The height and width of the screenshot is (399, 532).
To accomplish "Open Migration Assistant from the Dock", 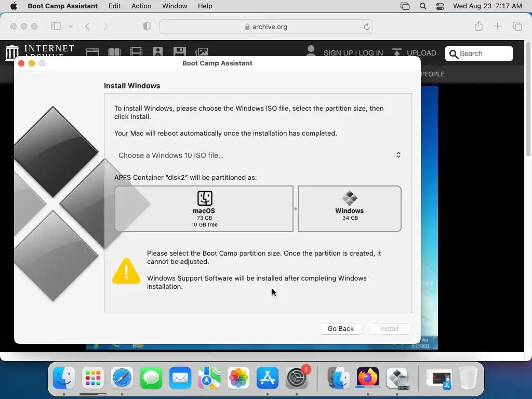I will [338, 378].
